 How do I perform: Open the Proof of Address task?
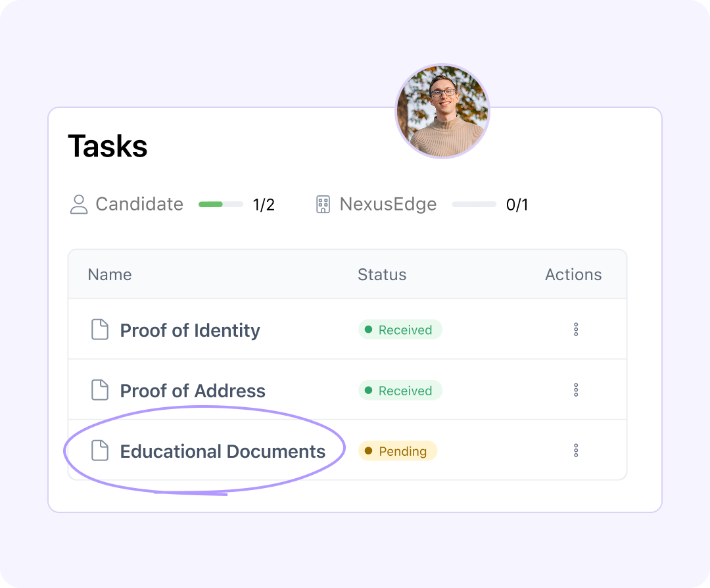(193, 391)
